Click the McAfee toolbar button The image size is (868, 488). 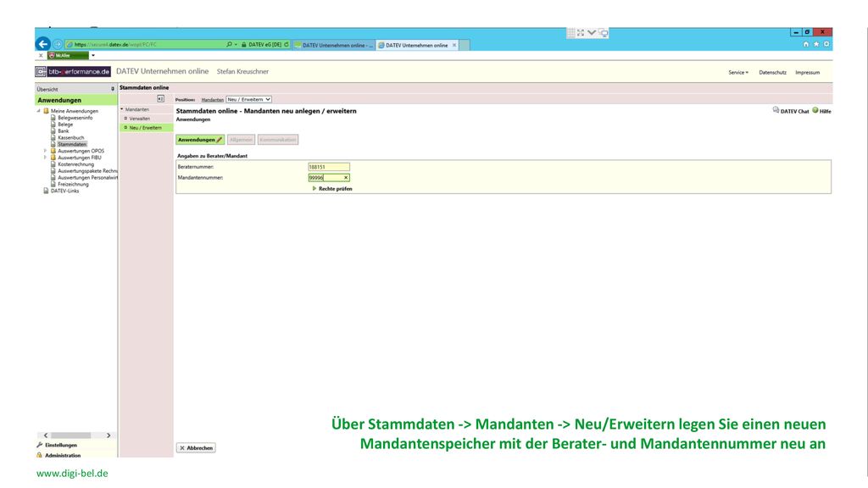pyautogui.click(x=68, y=55)
